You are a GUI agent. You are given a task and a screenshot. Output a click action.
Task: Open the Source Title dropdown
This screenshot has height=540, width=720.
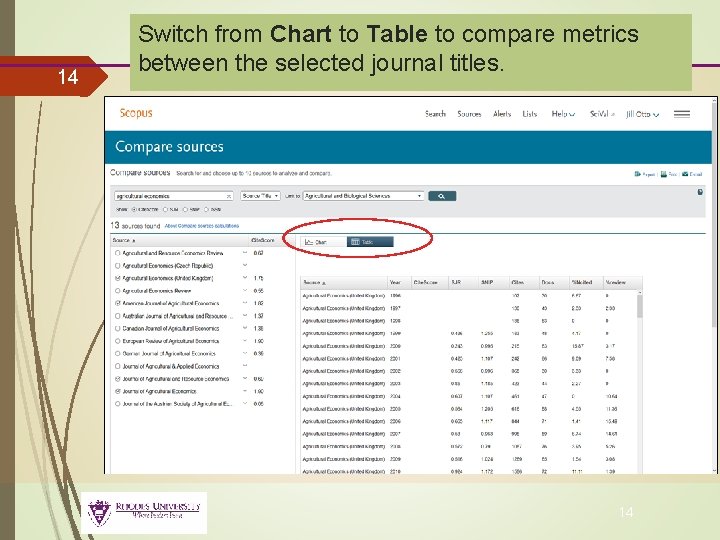(x=260, y=196)
